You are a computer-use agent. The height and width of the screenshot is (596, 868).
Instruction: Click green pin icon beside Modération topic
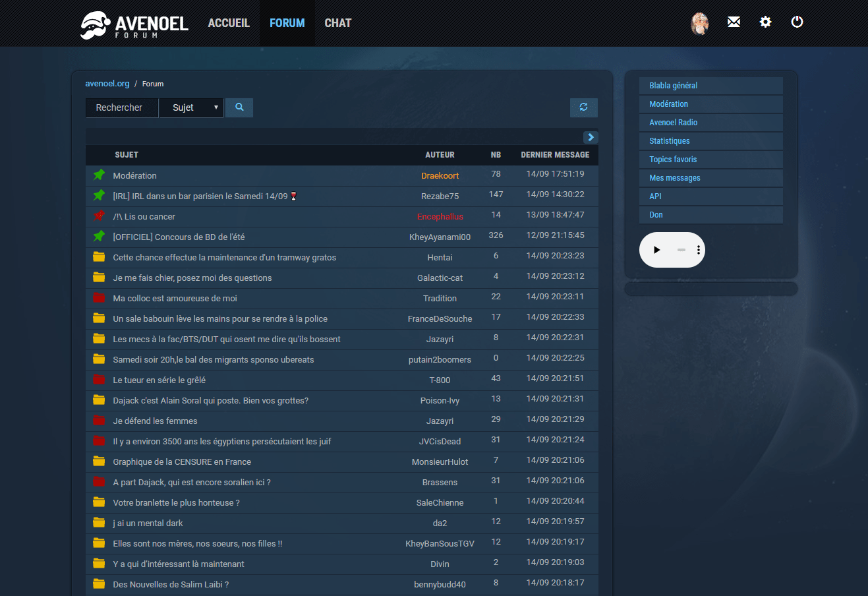[99, 175]
